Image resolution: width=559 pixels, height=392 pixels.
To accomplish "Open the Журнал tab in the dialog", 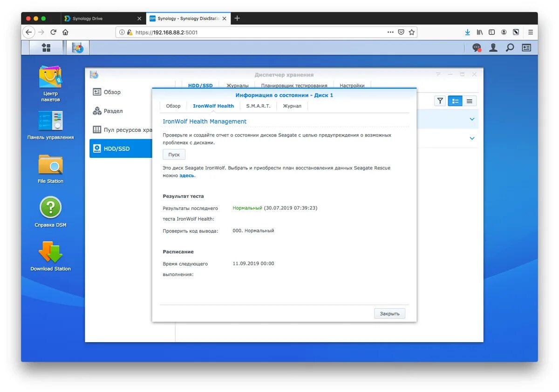I will click(292, 106).
